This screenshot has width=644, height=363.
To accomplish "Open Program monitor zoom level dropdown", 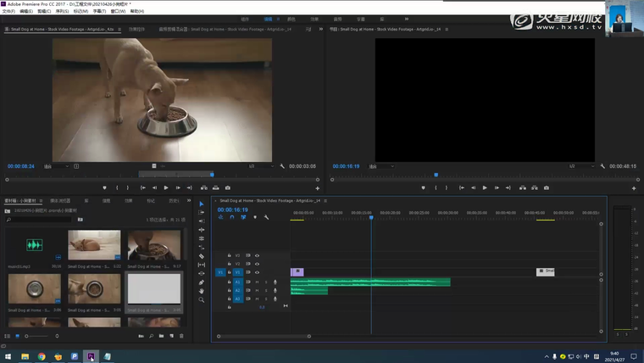I will tap(383, 166).
